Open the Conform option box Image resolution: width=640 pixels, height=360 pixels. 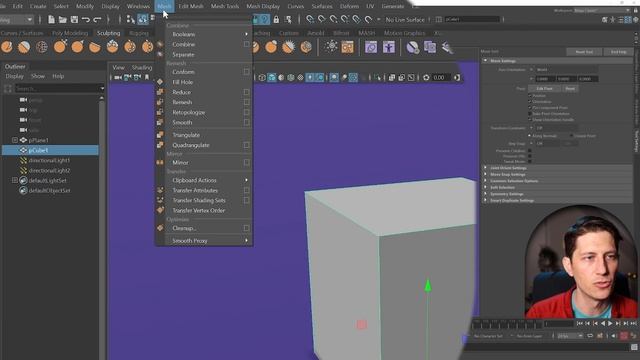(247, 72)
